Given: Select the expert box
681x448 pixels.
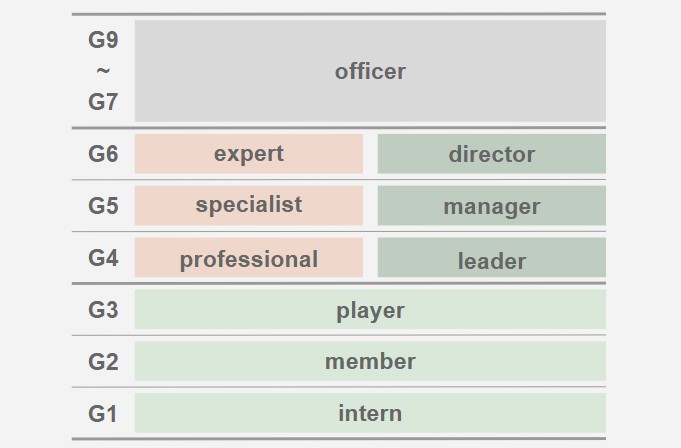Looking at the screenshot, I should point(249,154).
